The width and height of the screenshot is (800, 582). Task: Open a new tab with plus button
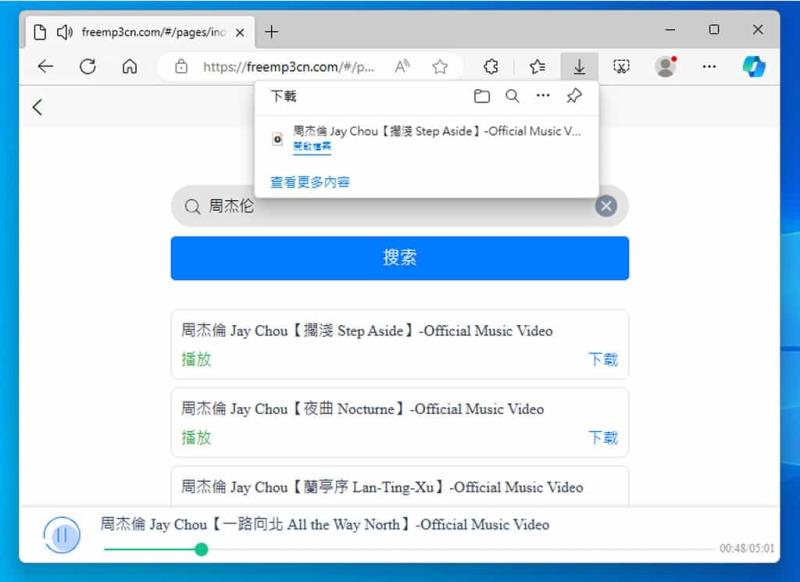pos(271,32)
